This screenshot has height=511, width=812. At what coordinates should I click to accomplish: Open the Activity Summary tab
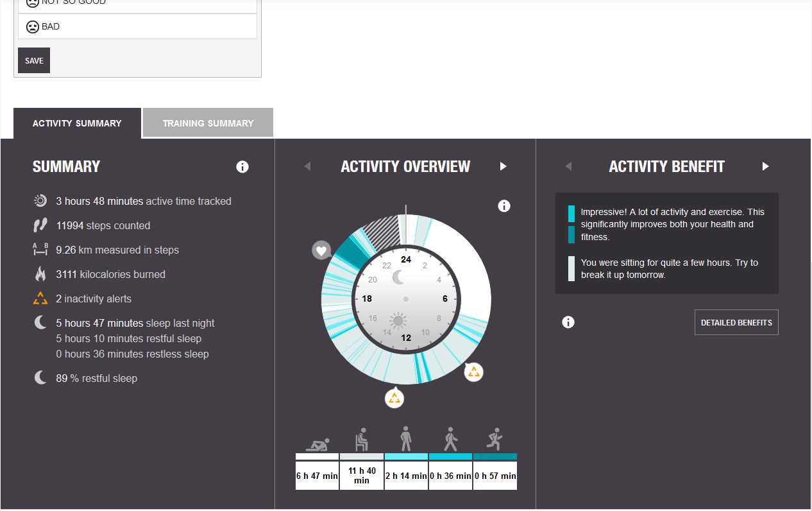77,123
